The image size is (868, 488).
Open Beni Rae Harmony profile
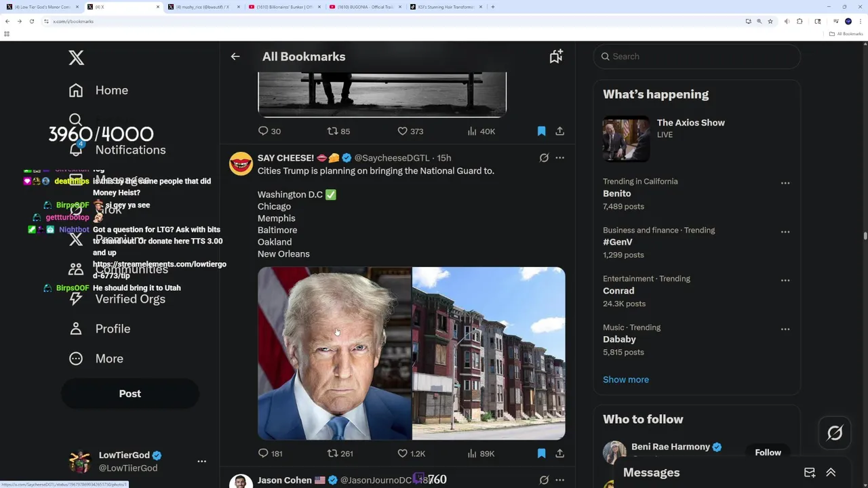(671, 447)
